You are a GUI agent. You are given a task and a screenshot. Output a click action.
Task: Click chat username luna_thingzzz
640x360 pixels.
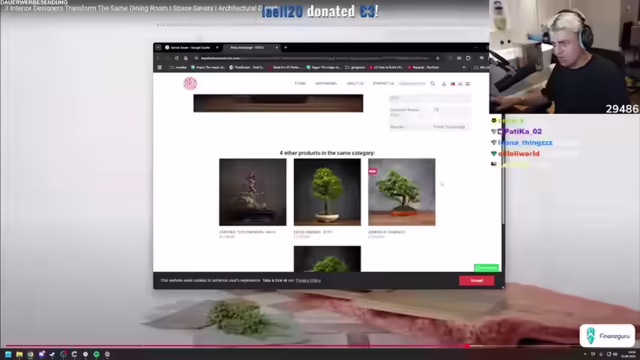[525, 142]
